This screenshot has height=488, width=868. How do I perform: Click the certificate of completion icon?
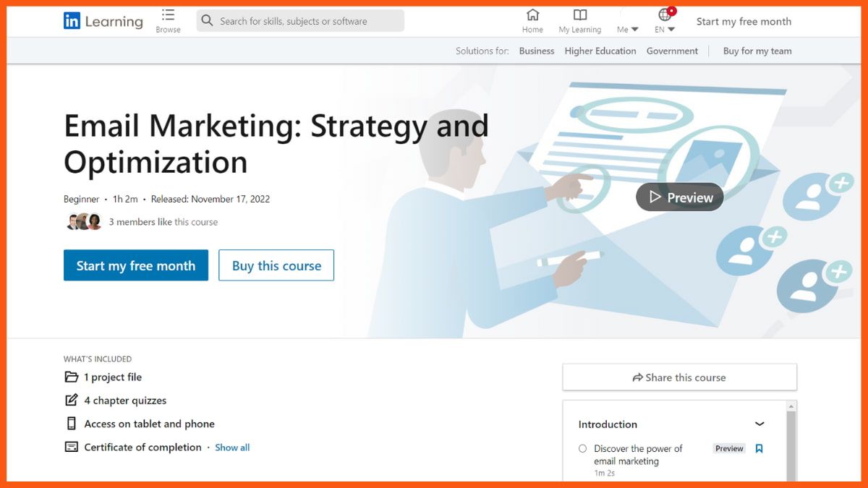tap(70, 447)
